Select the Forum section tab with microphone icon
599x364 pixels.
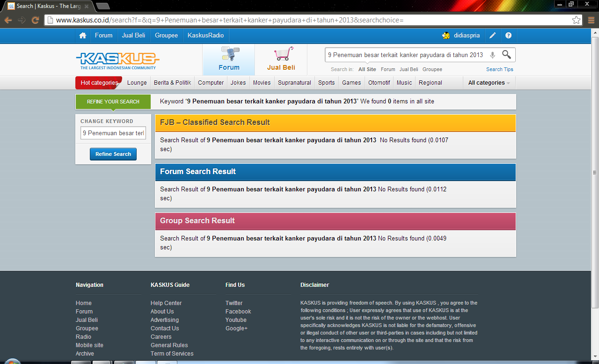point(229,59)
